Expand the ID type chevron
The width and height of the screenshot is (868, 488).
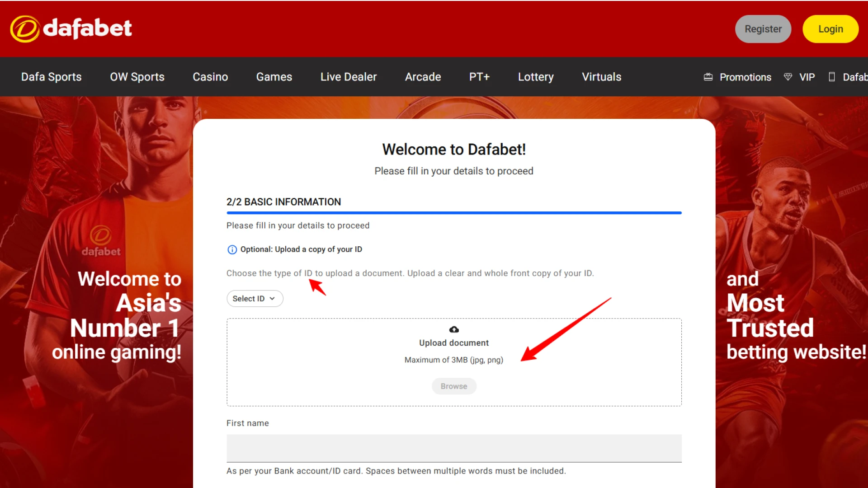272,298
